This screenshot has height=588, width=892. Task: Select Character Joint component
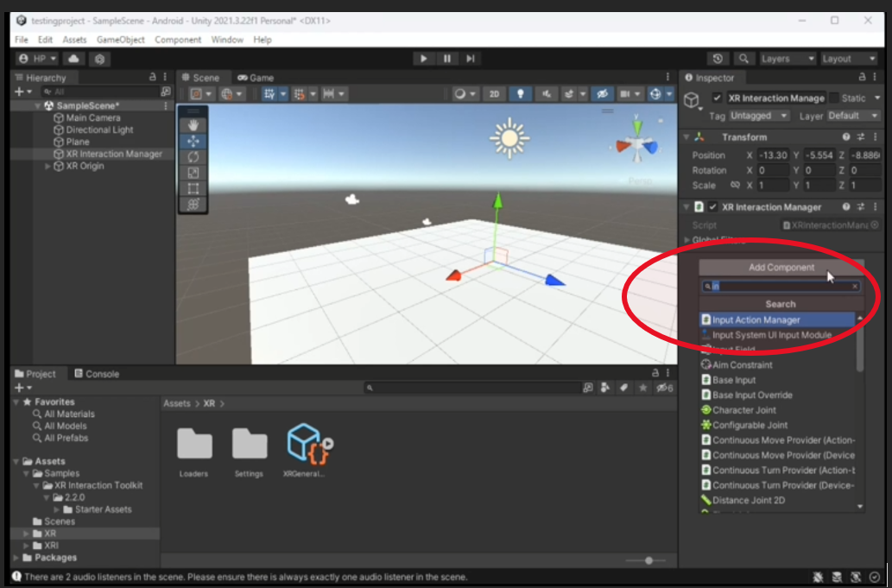click(777, 410)
